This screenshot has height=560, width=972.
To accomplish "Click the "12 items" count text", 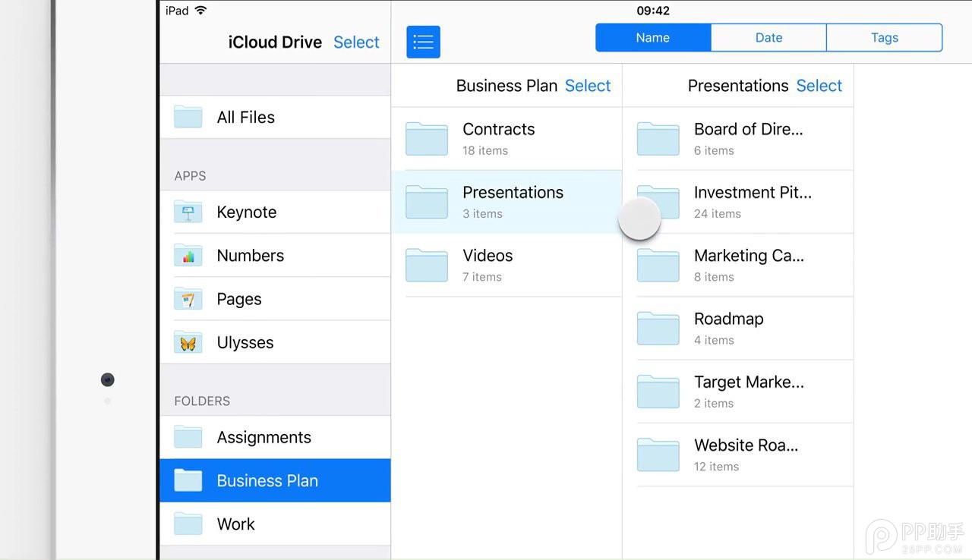I will 716,467.
